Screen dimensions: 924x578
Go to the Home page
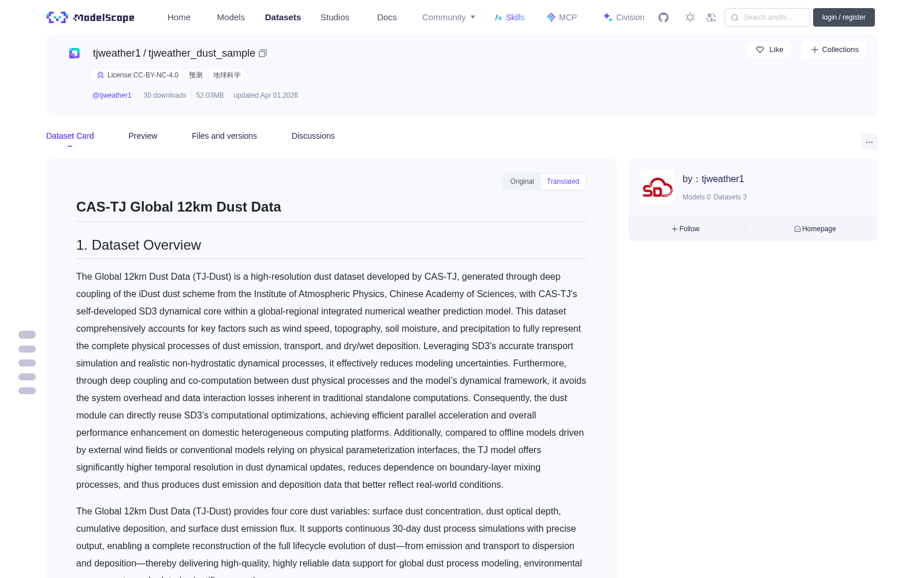[179, 17]
